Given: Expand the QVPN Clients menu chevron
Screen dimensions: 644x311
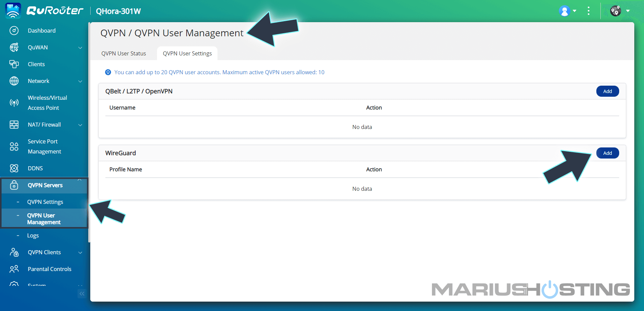Looking at the screenshot, I should (x=80, y=253).
